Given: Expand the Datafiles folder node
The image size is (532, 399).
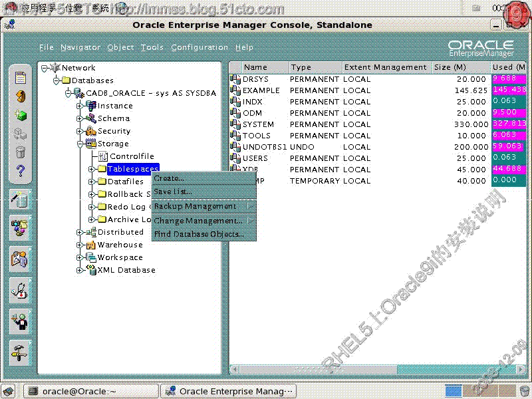Looking at the screenshot, I should [91, 182].
